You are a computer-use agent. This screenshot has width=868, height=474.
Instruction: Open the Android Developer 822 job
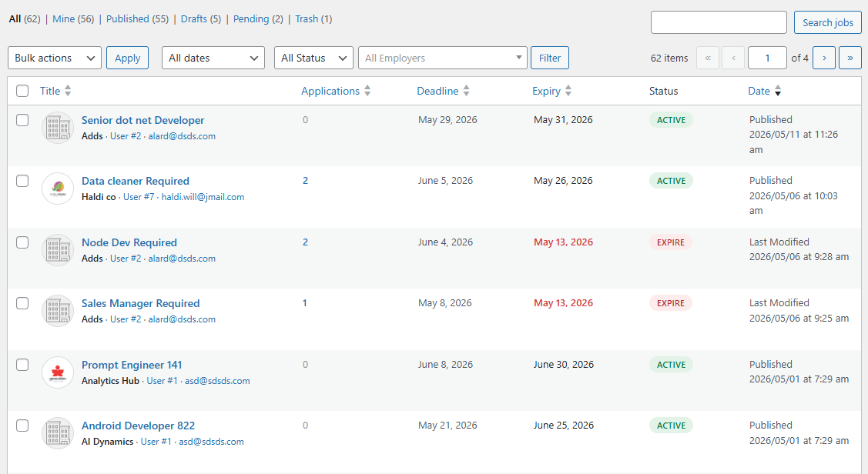coord(138,426)
